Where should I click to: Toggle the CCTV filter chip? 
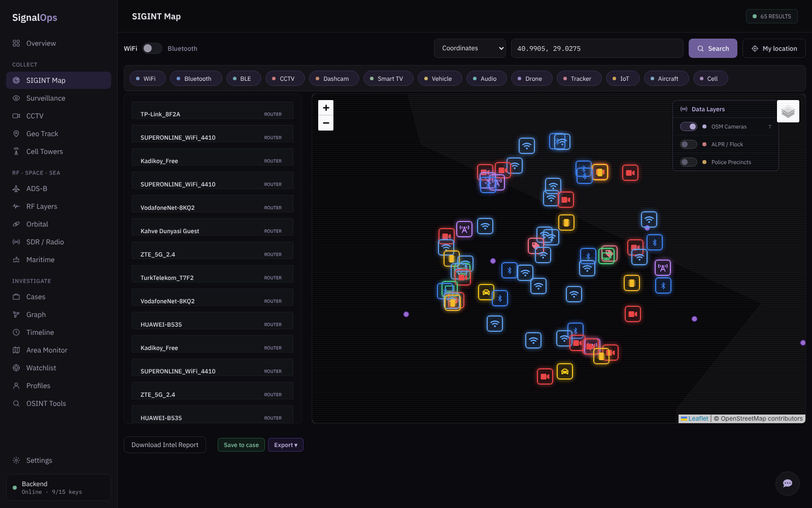[285, 78]
